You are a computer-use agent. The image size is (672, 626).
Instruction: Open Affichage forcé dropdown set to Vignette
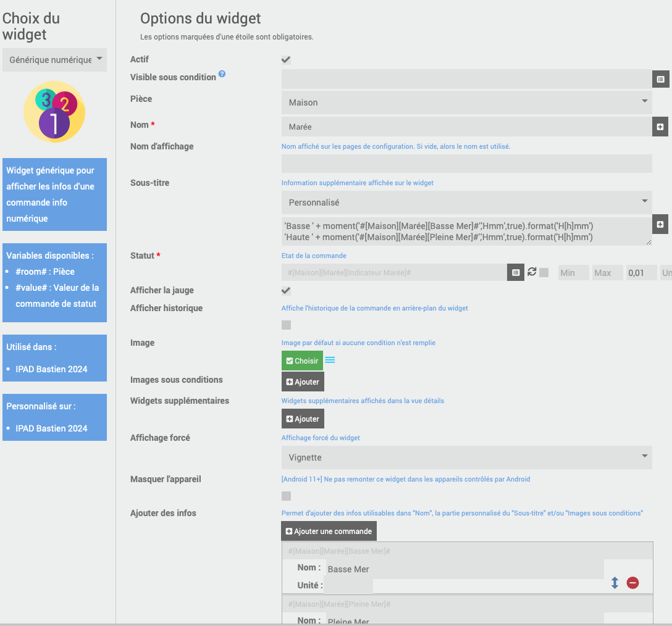pos(467,457)
